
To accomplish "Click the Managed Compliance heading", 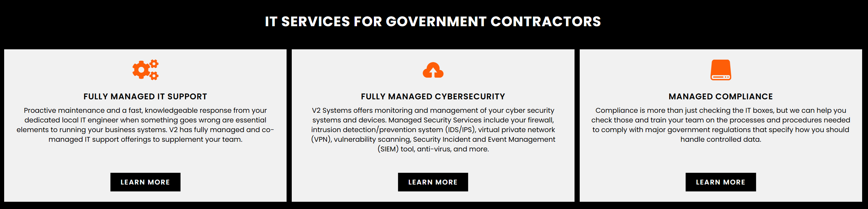I will click(721, 97).
